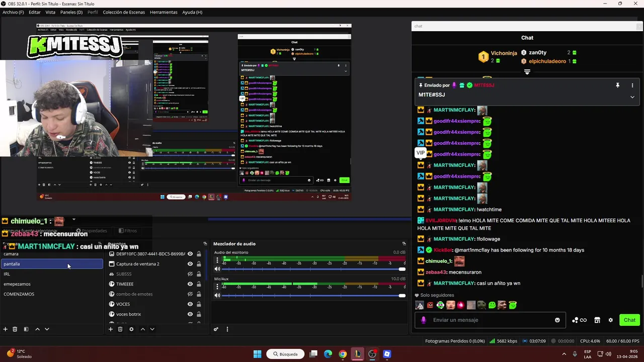Open the Propiedades button for the source
644x362 pixels.
tap(91, 231)
